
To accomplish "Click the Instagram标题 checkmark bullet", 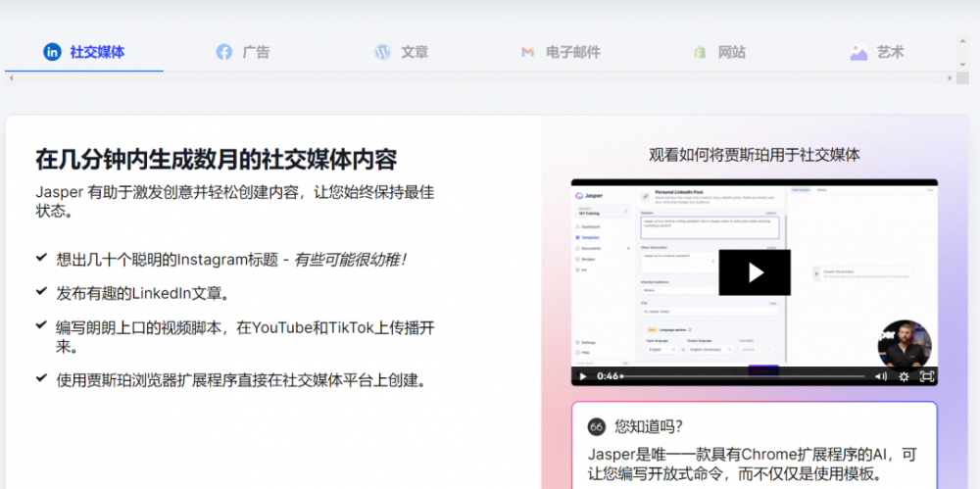I will click(41, 258).
